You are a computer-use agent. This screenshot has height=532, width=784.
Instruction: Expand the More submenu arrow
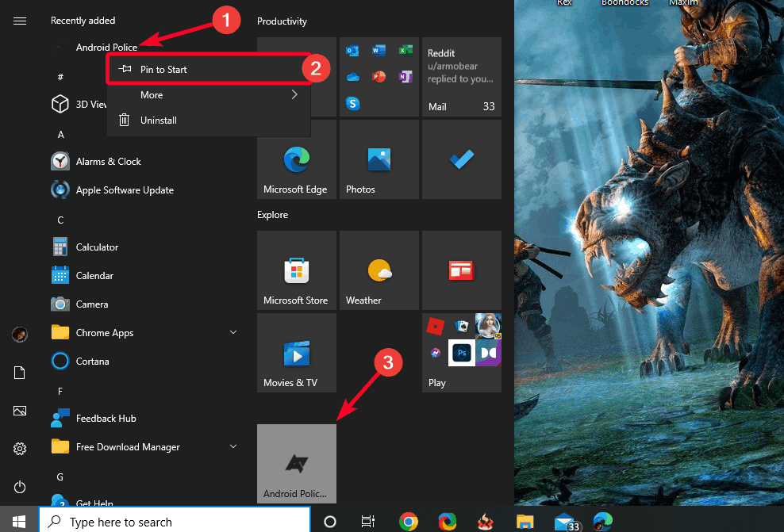pos(294,94)
